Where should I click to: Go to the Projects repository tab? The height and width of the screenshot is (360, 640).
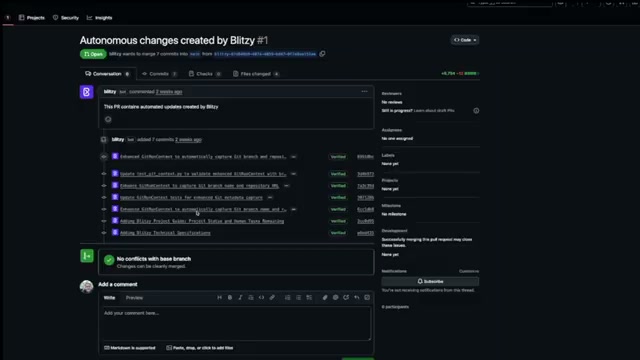click(x=32, y=18)
